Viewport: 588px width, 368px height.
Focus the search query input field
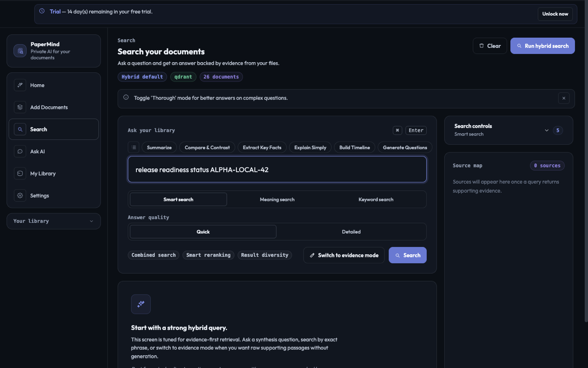click(277, 169)
